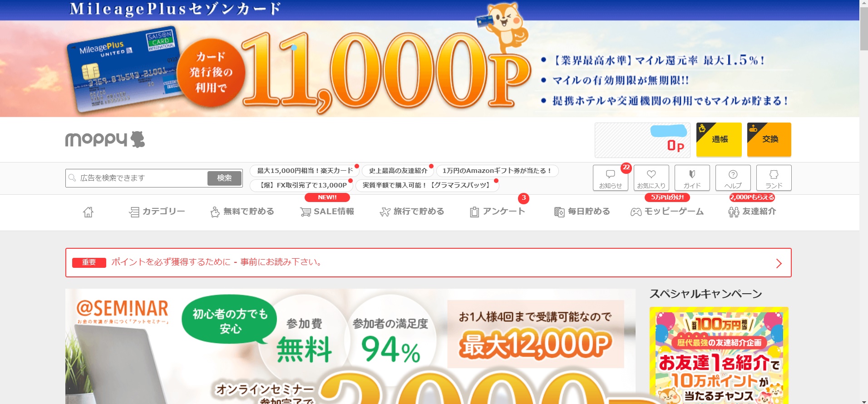
Task: Click the 検索 search button
Action: (224, 178)
